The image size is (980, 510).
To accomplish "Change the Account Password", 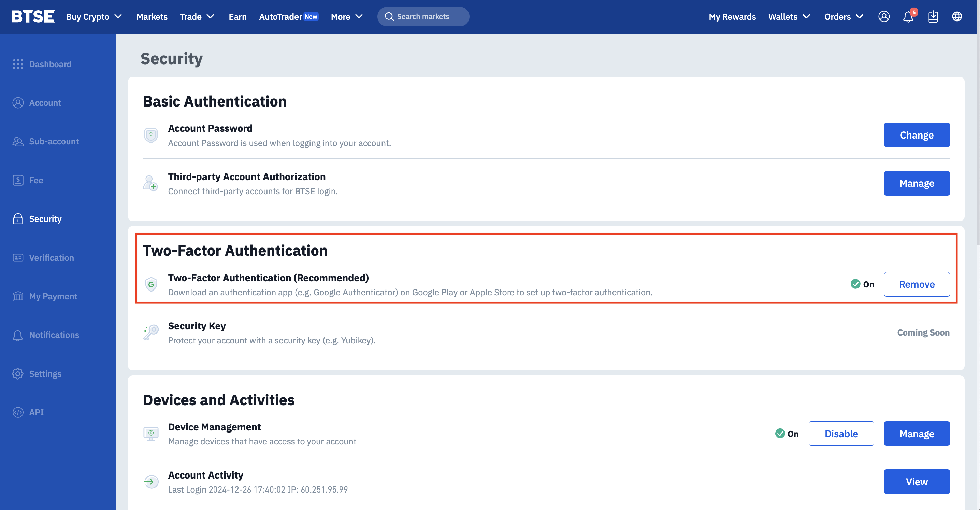I will click(917, 135).
